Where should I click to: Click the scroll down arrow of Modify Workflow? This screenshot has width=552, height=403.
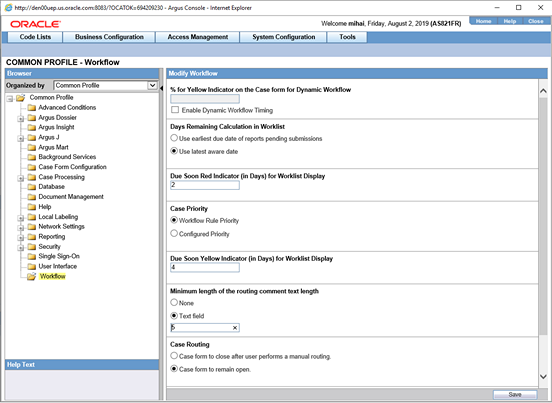[543, 377]
